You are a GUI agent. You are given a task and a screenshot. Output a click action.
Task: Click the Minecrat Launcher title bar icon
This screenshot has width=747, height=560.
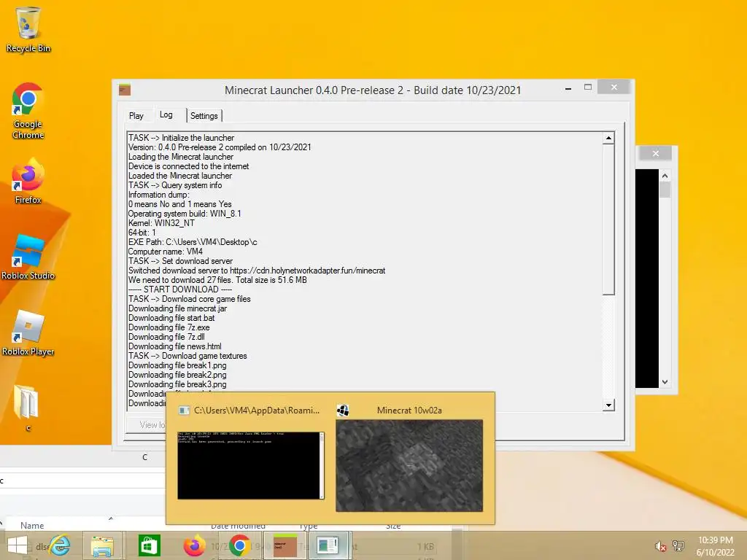coord(125,90)
